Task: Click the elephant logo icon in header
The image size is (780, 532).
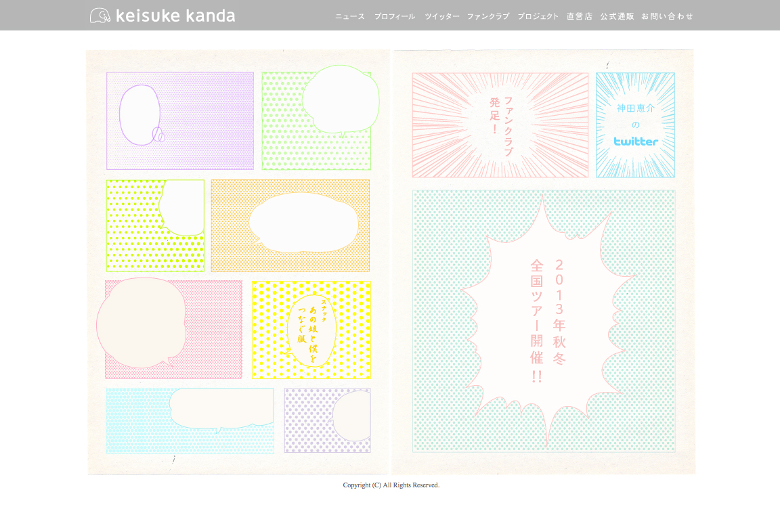Action: pyautogui.click(x=100, y=15)
